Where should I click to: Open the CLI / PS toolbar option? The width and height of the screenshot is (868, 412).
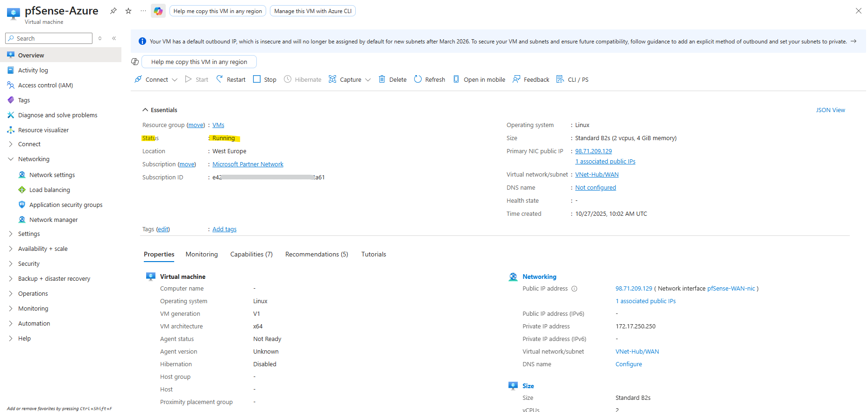click(572, 79)
